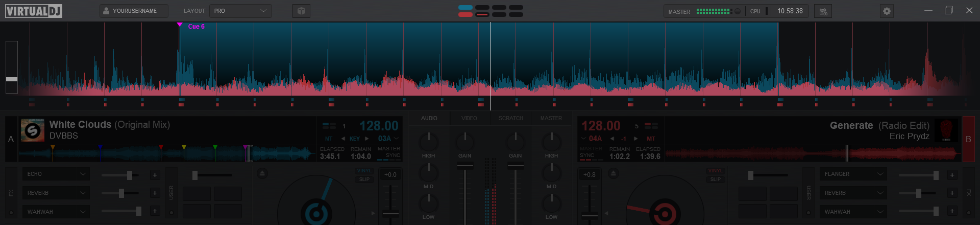The height and width of the screenshot is (225, 980).
Task: Open the FLANGER effect dropdown
Action: click(853, 174)
